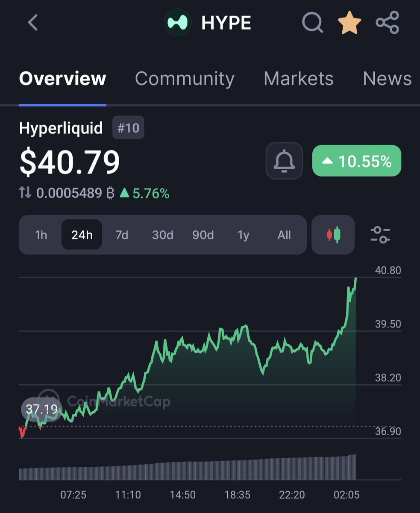Viewport: 420px width, 513px height.
Task: Tap the latest price peak on chart
Action: click(x=355, y=279)
